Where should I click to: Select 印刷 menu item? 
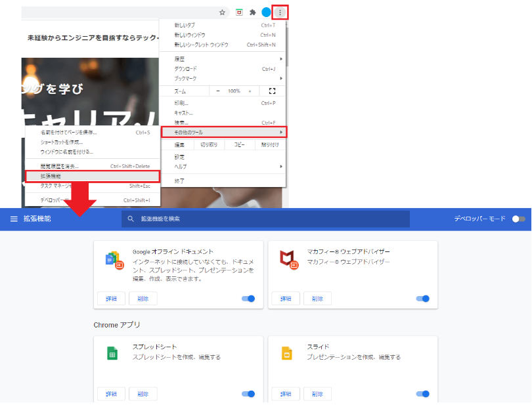pos(223,103)
